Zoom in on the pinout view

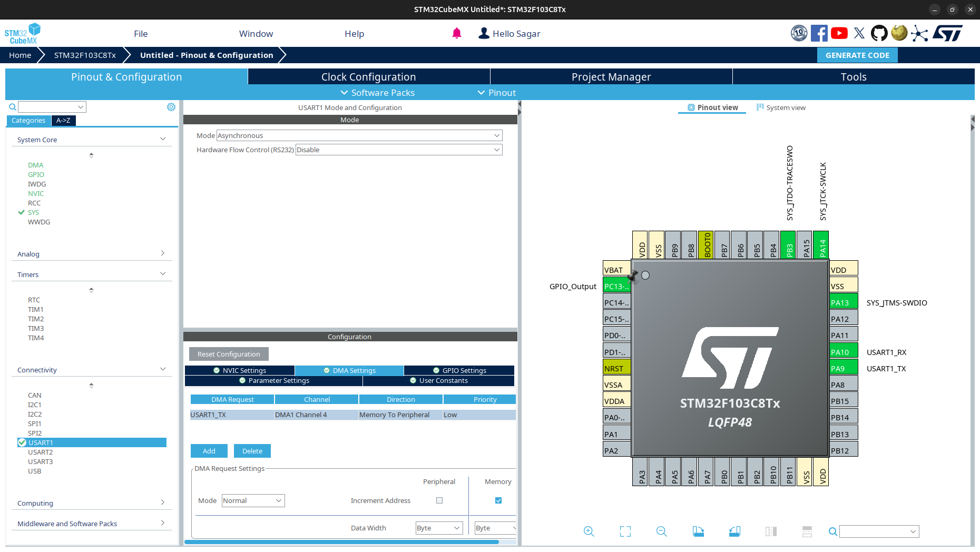589,531
